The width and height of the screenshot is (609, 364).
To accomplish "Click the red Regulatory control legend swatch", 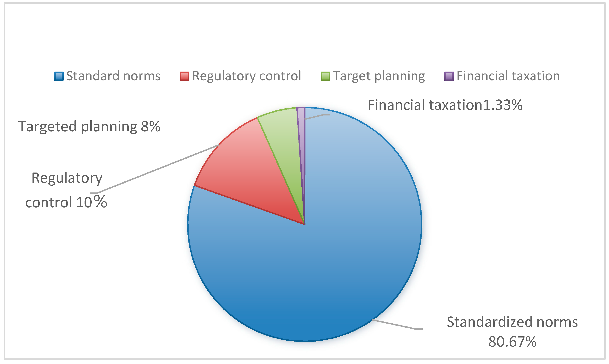I will pyautogui.click(x=184, y=76).
